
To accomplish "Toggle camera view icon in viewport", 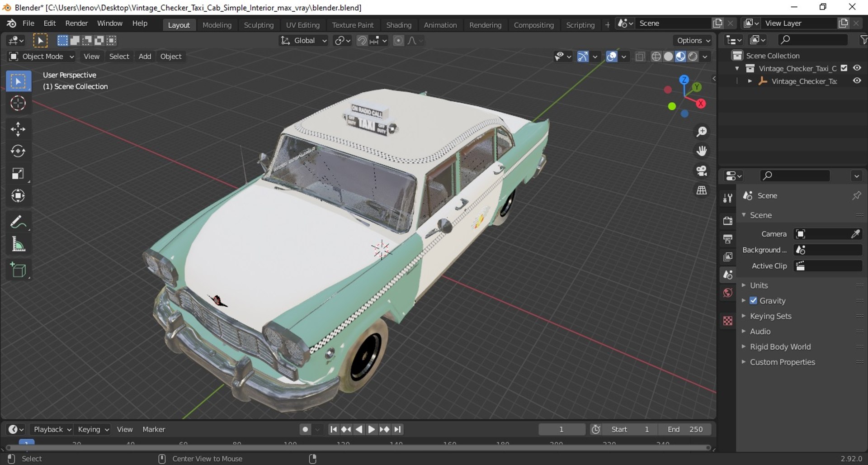I will coord(702,171).
